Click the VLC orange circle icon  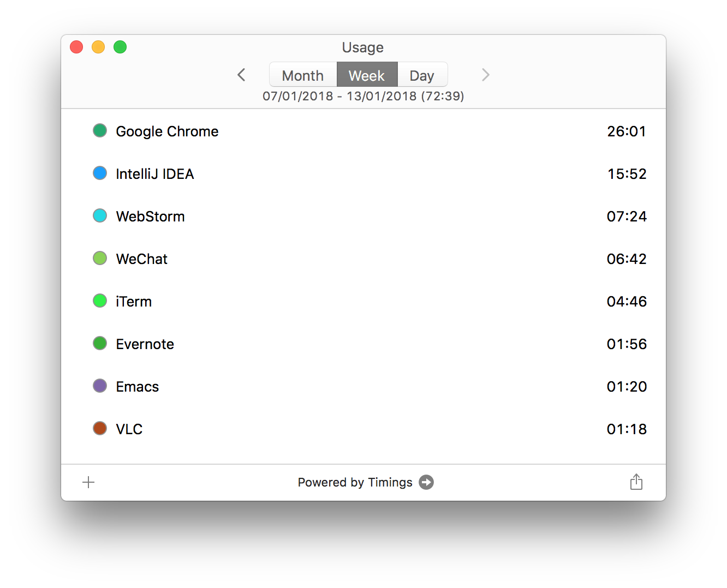(x=100, y=428)
